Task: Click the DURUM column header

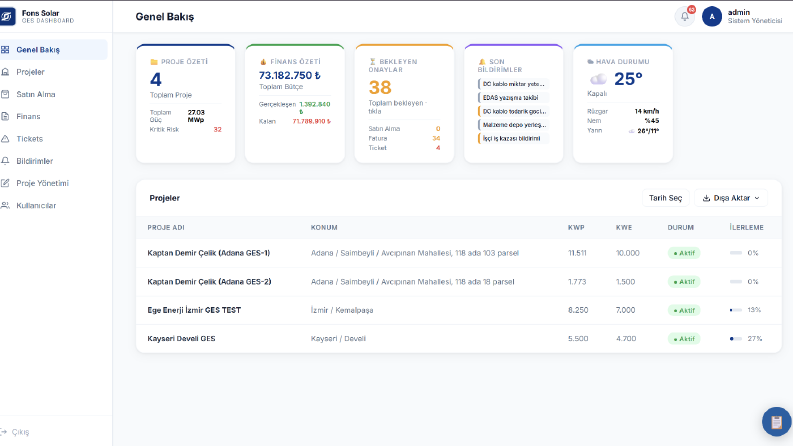Action: (x=680, y=228)
